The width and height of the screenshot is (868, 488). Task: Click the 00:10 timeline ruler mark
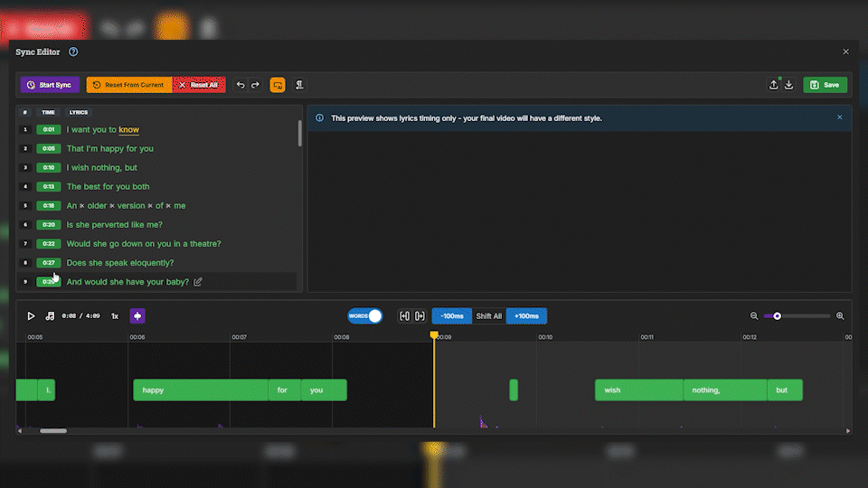[x=545, y=337]
